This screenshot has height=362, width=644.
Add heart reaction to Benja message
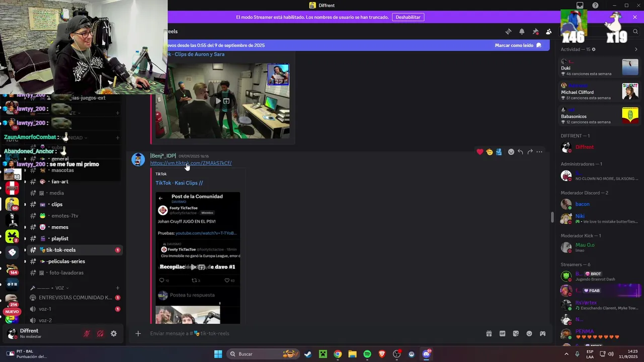(x=480, y=152)
